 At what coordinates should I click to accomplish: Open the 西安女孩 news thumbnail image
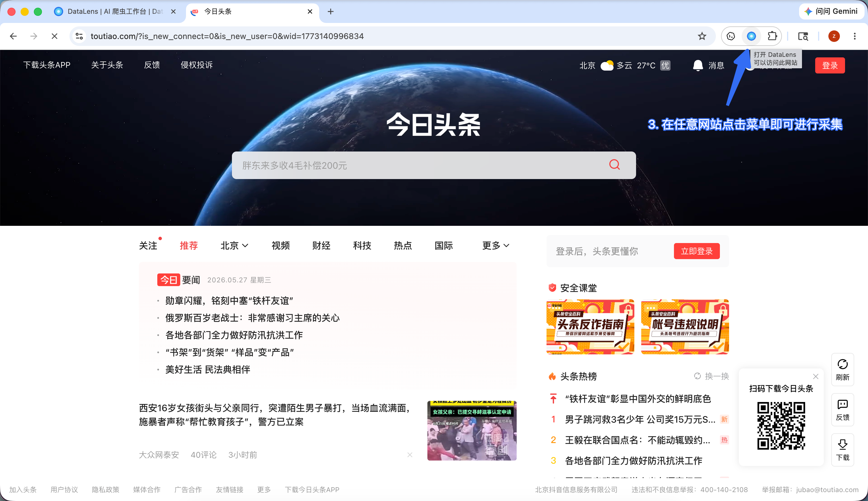(472, 431)
